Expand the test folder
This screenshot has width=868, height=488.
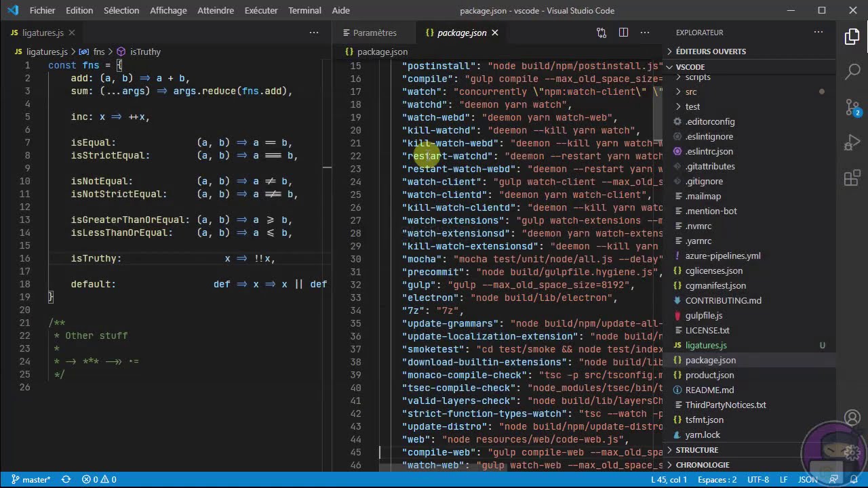coord(749,106)
